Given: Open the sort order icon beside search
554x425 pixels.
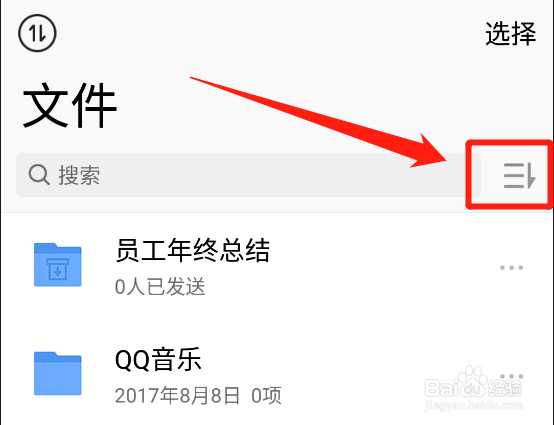Looking at the screenshot, I should 519,175.
